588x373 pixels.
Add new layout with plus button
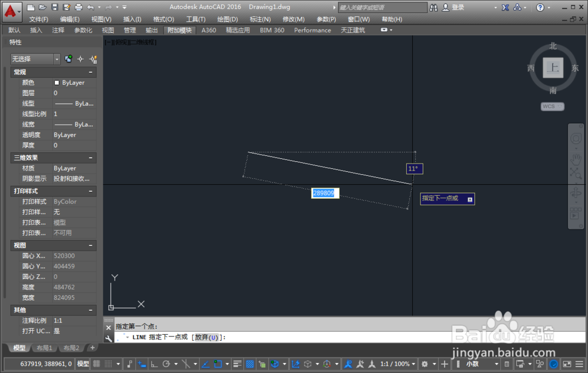click(x=92, y=348)
